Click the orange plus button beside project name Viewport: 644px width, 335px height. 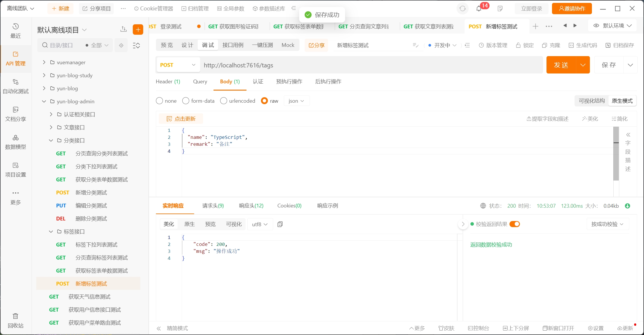[138, 30]
